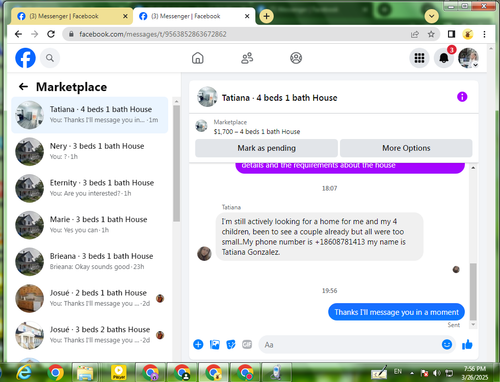The width and height of the screenshot is (500, 382).
Task: Click Tatiana's avatar beside her message
Action: tap(204, 254)
